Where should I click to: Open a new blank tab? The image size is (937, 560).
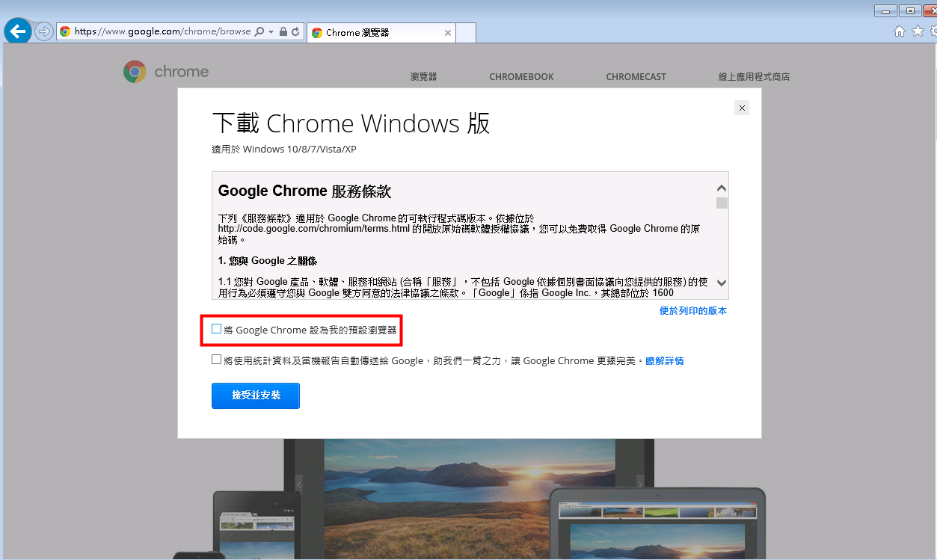point(466,33)
